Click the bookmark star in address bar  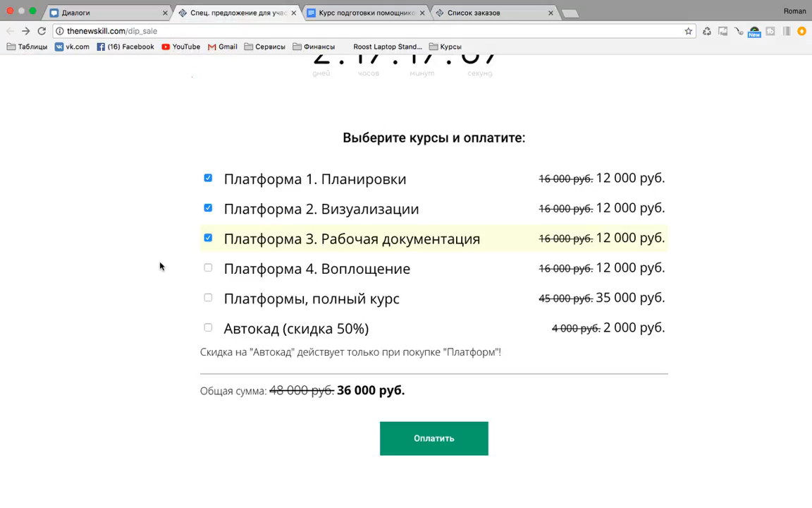pos(688,31)
